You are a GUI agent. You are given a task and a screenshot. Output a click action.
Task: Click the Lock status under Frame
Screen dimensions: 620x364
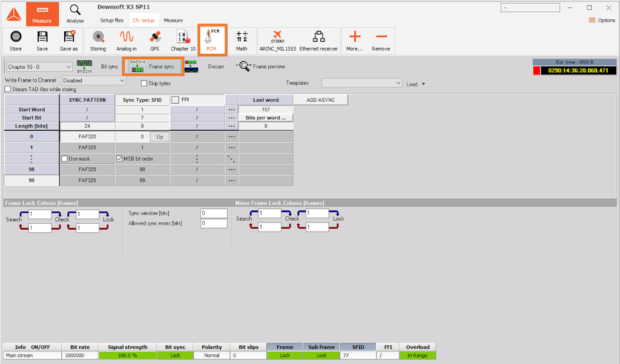point(285,356)
